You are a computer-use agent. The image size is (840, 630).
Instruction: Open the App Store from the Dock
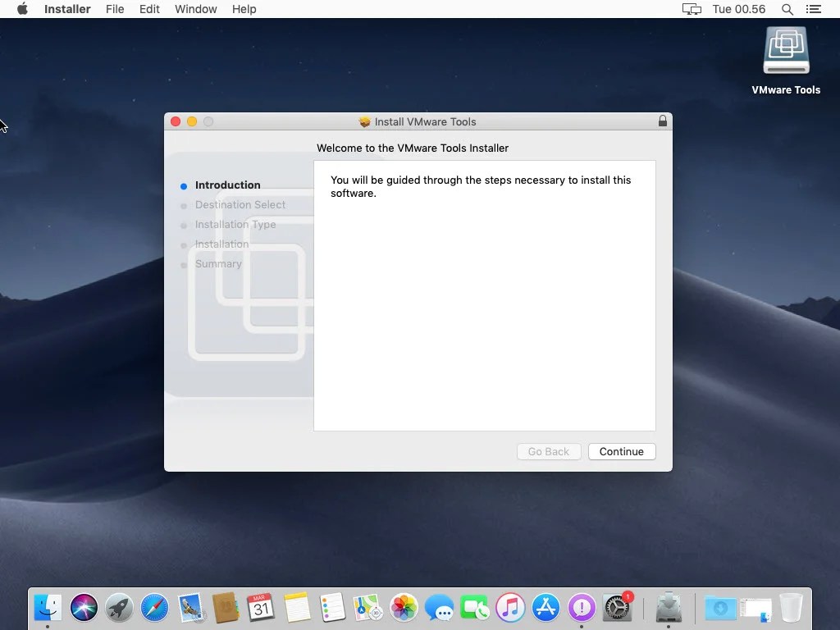pos(545,609)
